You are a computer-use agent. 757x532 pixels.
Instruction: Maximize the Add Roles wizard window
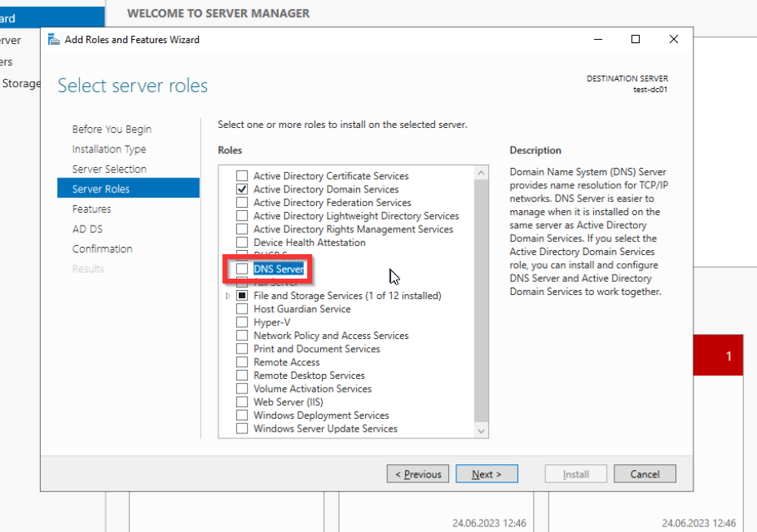pos(636,40)
